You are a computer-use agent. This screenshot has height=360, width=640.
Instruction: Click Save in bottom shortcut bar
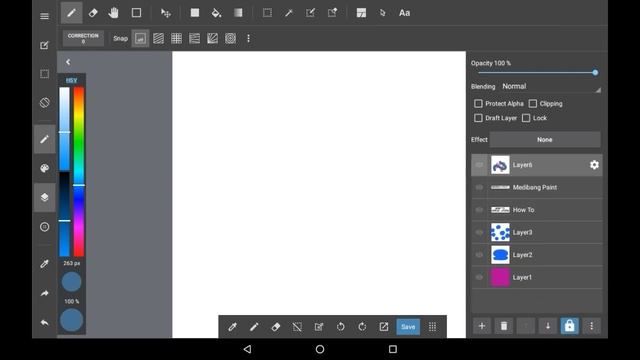click(408, 327)
